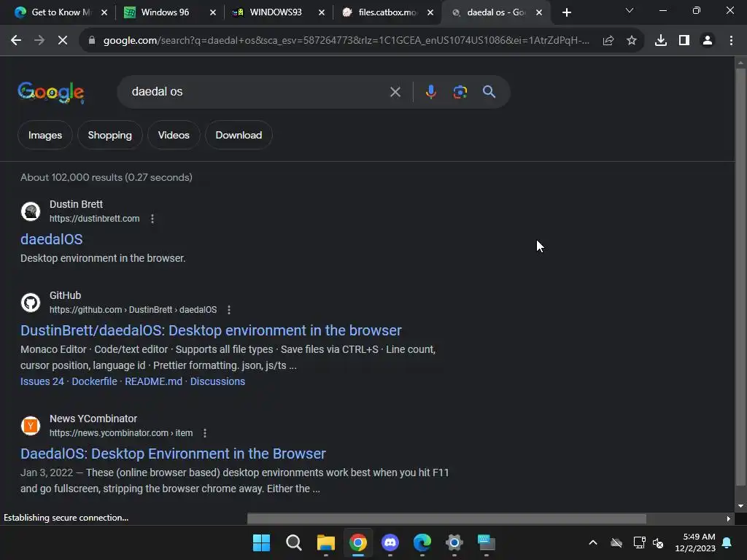Open the notifications bell
The height and width of the screenshot is (560, 747).
pyautogui.click(x=727, y=542)
